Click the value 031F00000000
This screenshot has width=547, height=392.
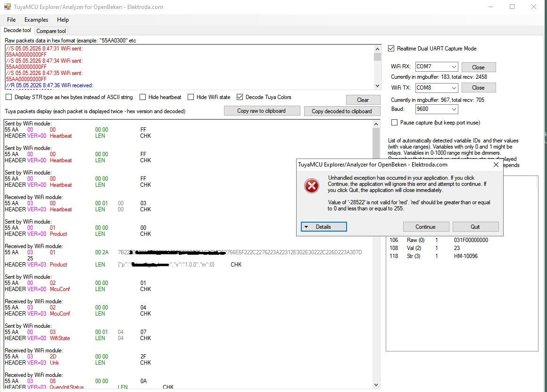tap(471, 240)
